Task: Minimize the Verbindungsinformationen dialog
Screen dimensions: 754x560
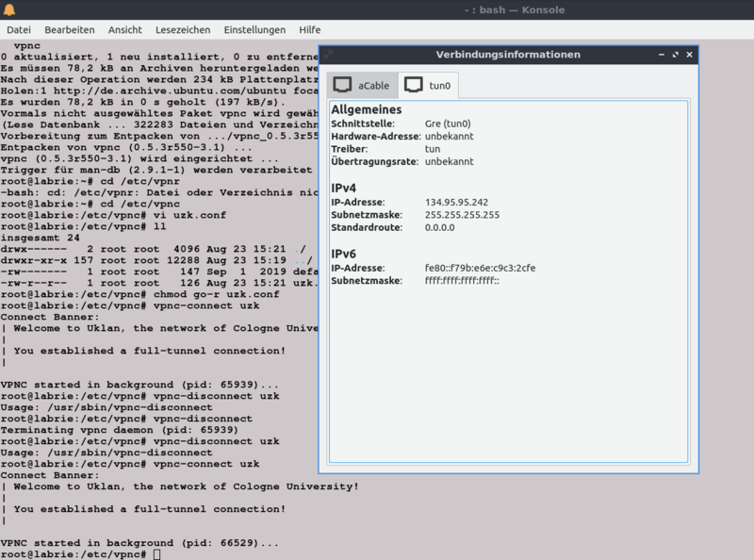Action: [662, 55]
